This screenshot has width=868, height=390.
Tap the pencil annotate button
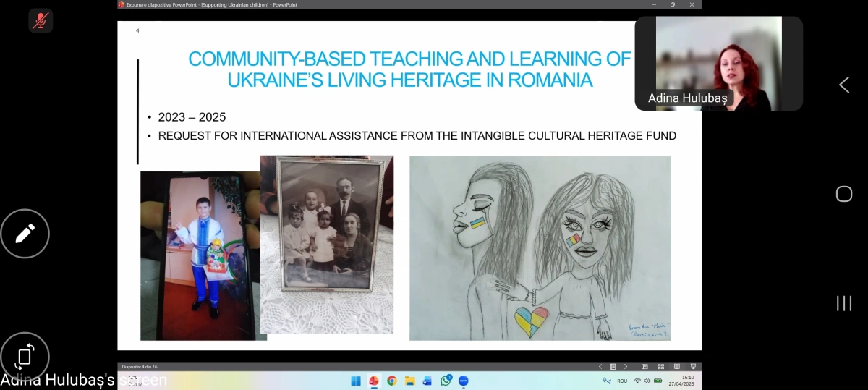tap(25, 233)
